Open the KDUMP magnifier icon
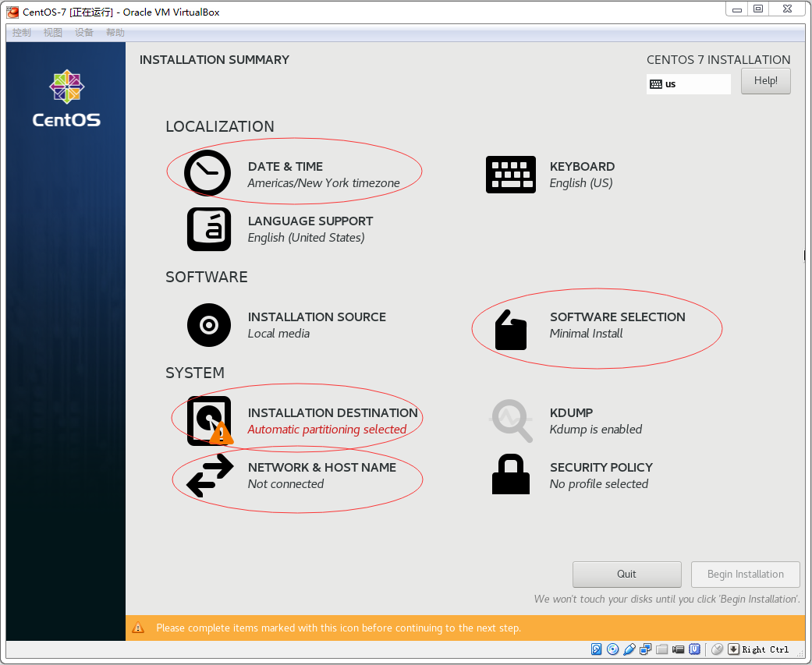The height and width of the screenshot is (665, 812). (510, 421)
